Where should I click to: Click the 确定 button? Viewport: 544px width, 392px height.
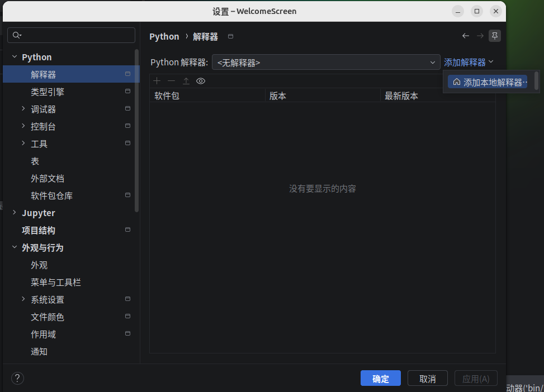tap(381, 378)
